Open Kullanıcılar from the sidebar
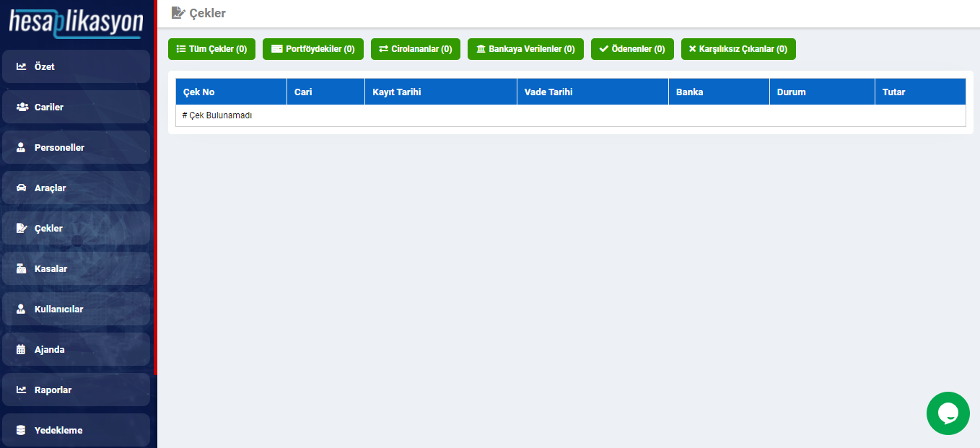The width and height of the screenshot is (980, 448). (x=76, y=309)
